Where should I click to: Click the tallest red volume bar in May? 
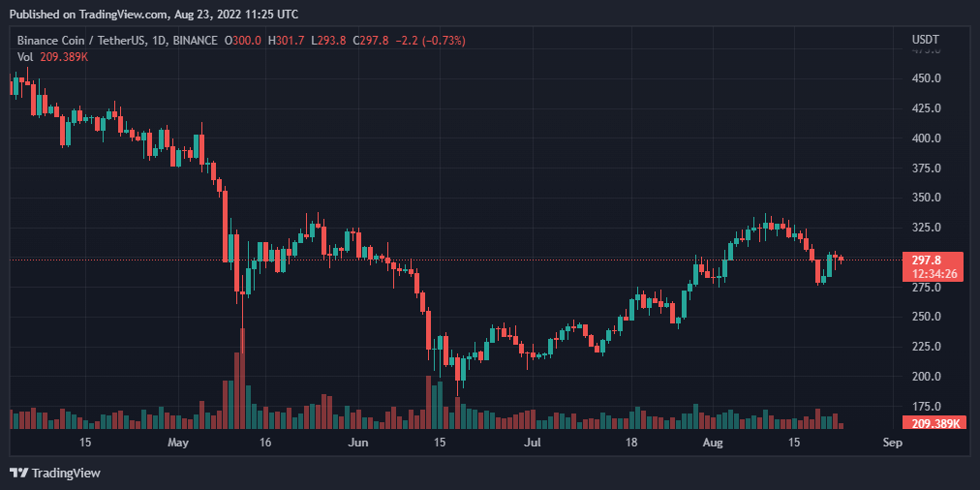[242, 378]
